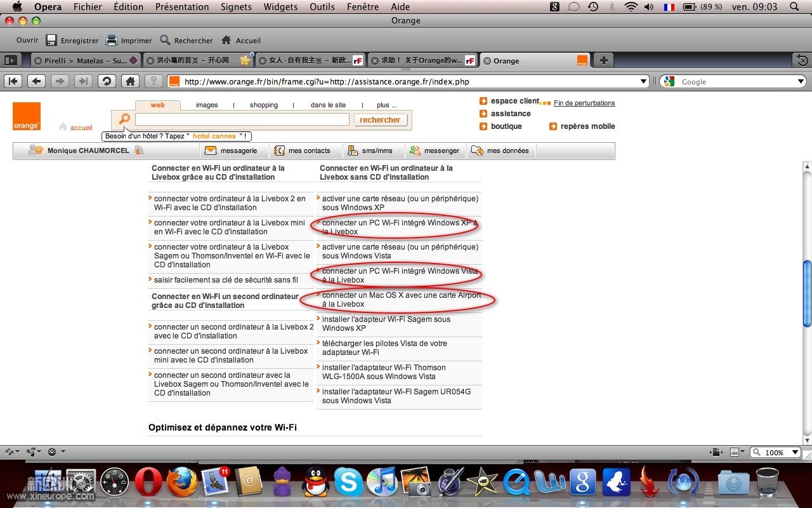Open the assistance link
The image size is (812, 508).
506,114
